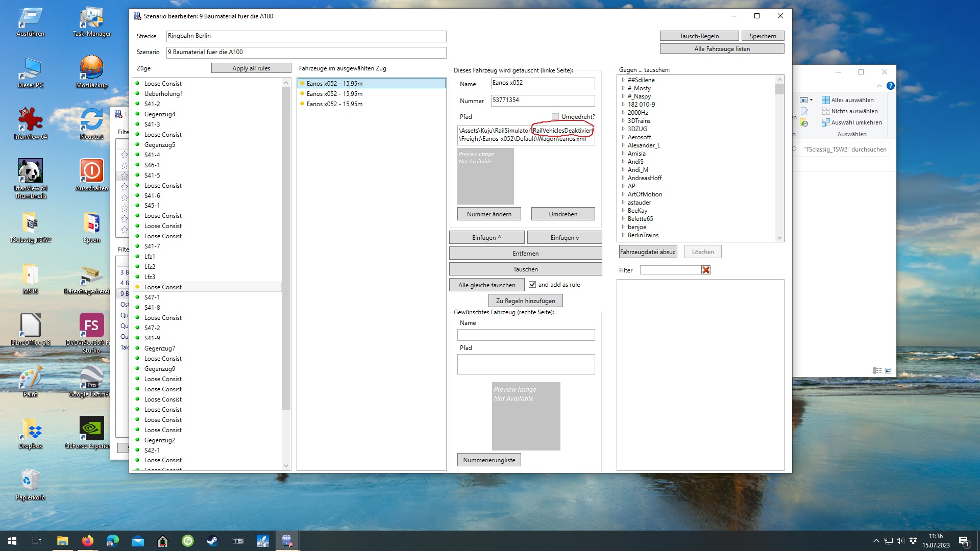Open Dropbox desktop shortcut

(x=30, y=430)
